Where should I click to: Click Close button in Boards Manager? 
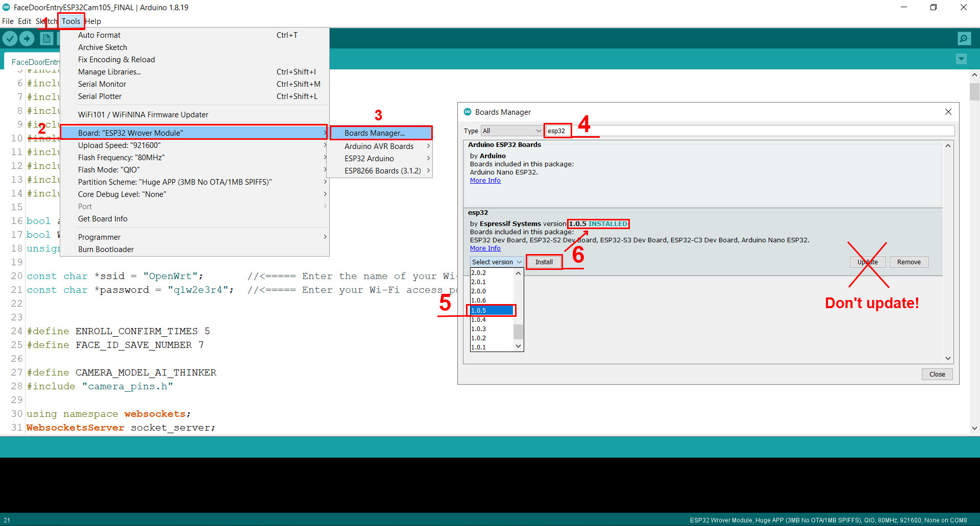[x=937, y=374]
